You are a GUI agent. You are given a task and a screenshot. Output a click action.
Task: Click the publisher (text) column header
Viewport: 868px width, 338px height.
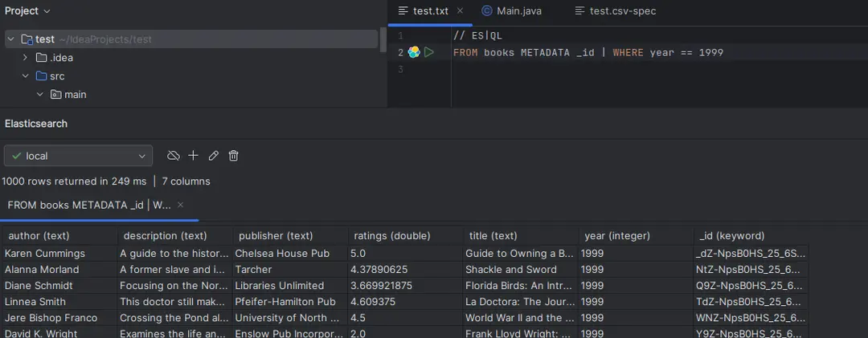coord(290,236)
